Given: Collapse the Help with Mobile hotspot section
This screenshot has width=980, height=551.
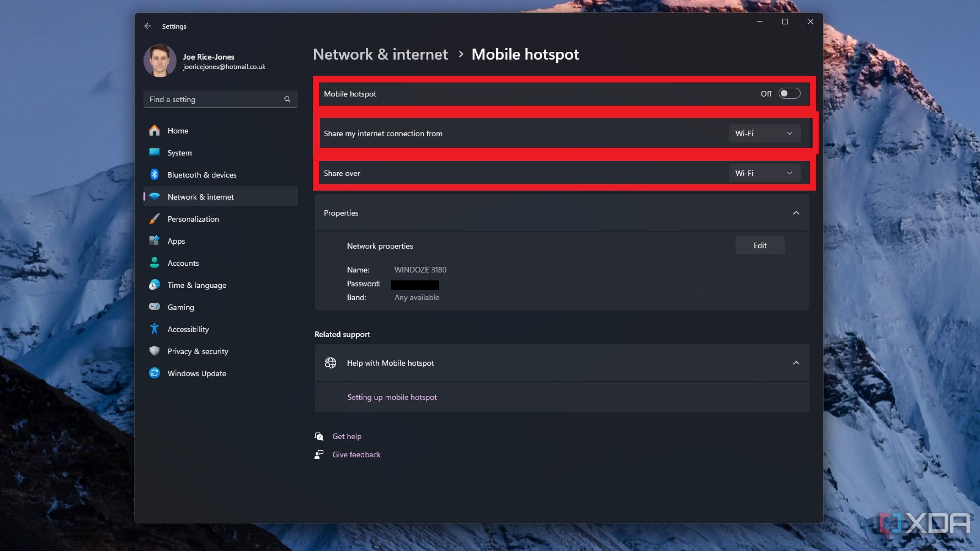Looking at the screenshot, I should (x=796, y=362).
